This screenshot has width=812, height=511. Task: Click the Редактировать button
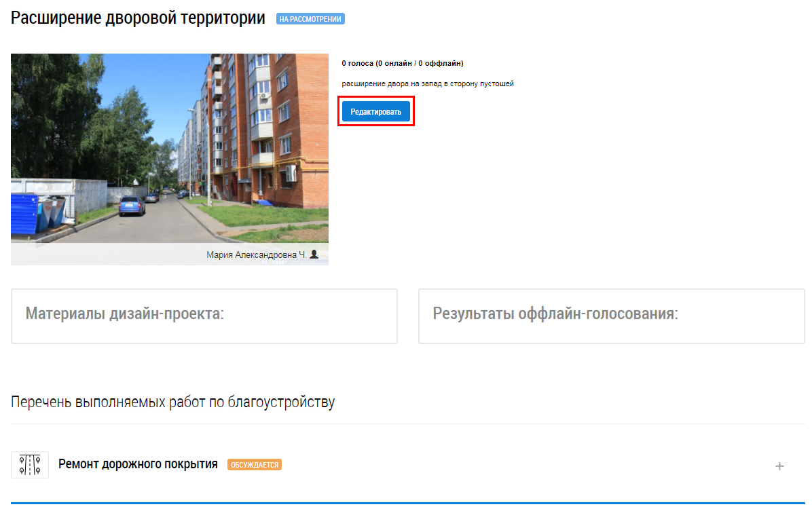tap(375, 111)
